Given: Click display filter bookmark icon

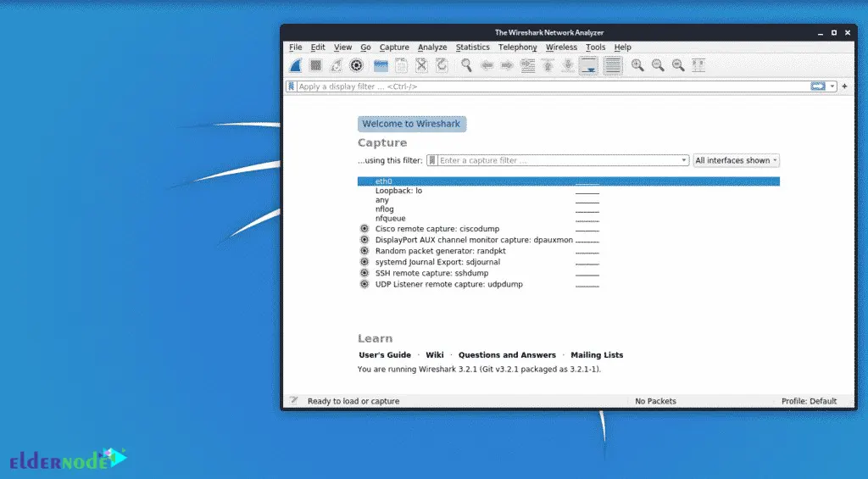Looking at the screenshot, I should (292, 86).
